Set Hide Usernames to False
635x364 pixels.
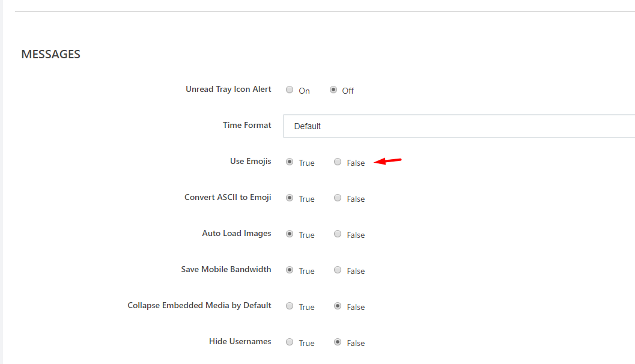[x=338, y=342]
